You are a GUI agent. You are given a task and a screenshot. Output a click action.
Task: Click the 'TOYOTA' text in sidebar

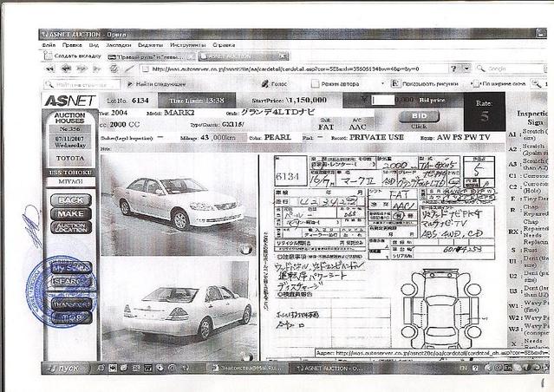(70, 159)
